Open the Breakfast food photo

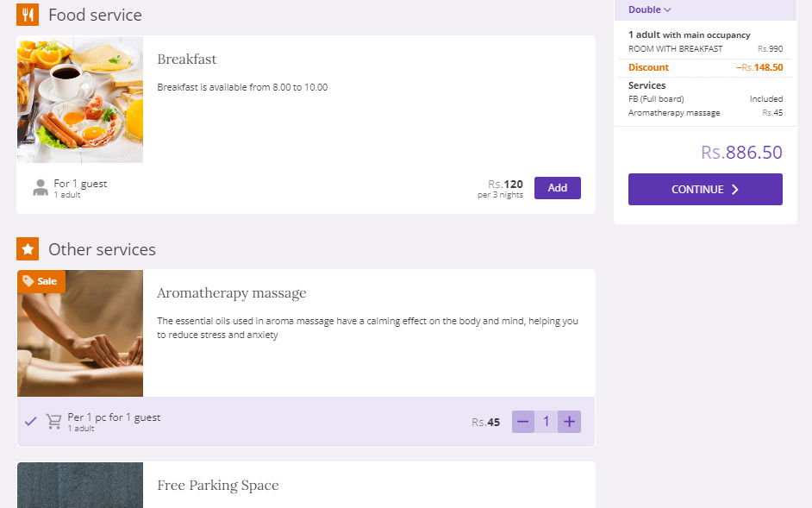pyautogui.click(x=80, y=99)
